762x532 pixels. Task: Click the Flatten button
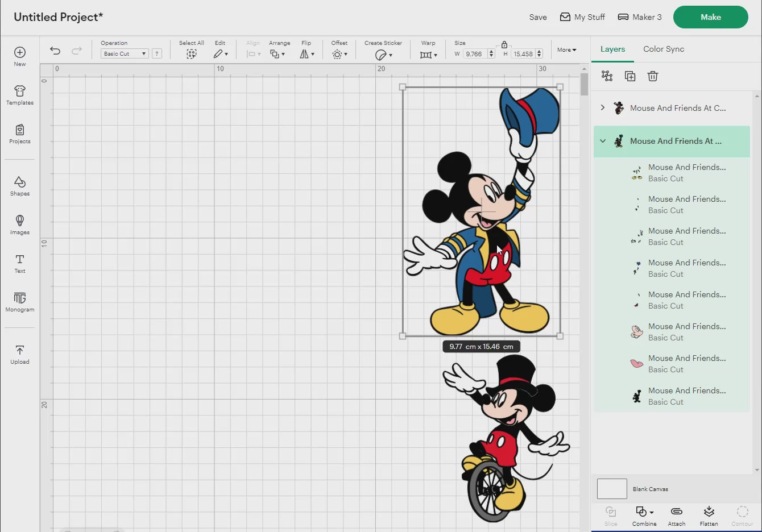point(709,516)
